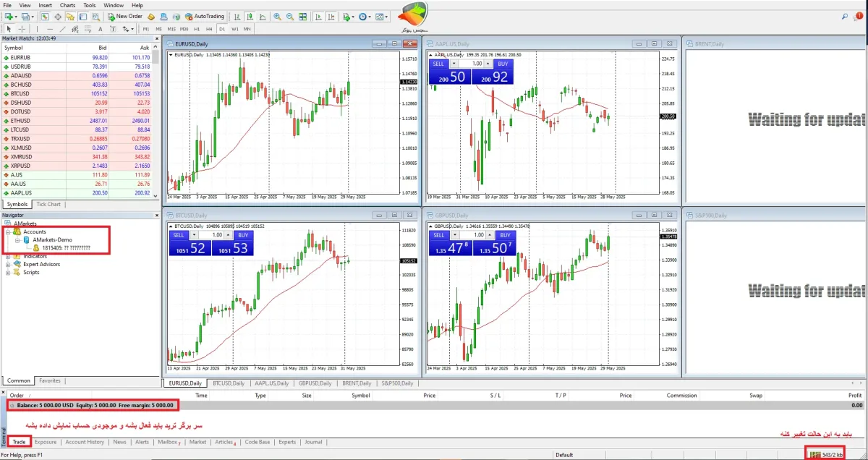
Task: Select the Vertical Line drawing tool
Action: click(x=38, y=29)
